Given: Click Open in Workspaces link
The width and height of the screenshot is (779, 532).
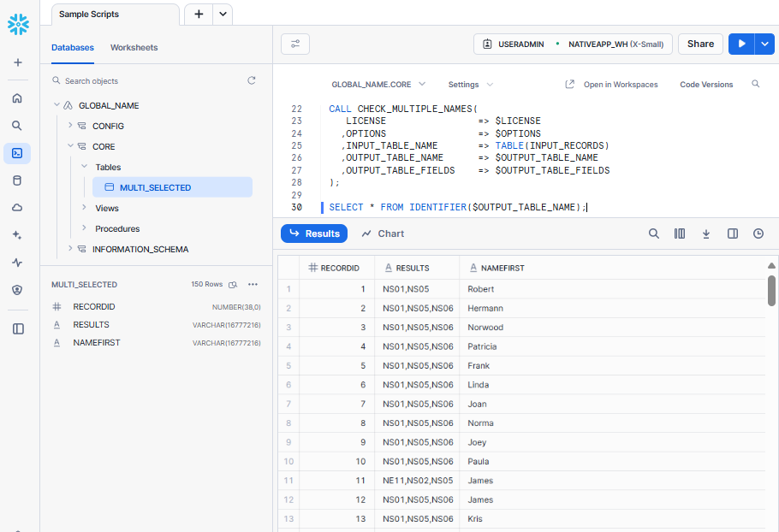Looking at the screenshot, I should point(621,85).
